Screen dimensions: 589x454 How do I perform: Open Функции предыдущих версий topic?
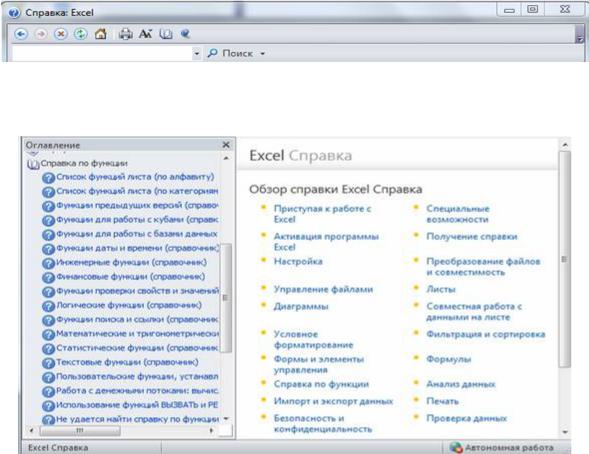tap(130, 206)
